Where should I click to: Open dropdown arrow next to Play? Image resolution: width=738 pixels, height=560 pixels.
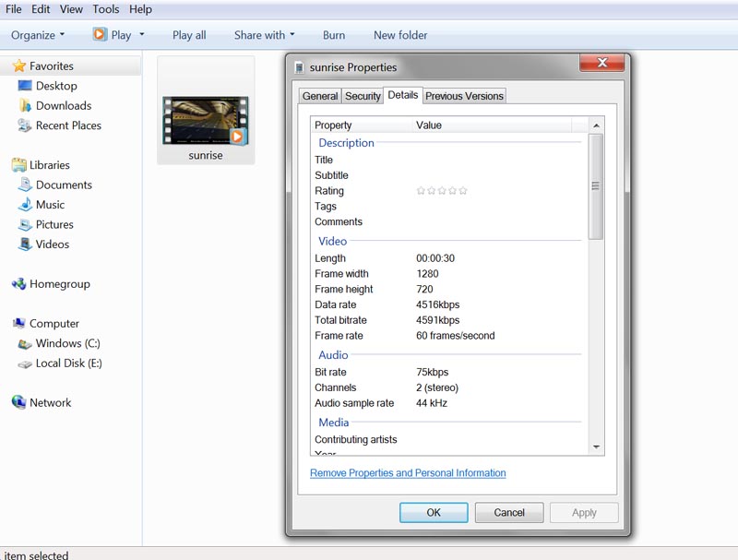pyautogui.click(x=141, y=35)
